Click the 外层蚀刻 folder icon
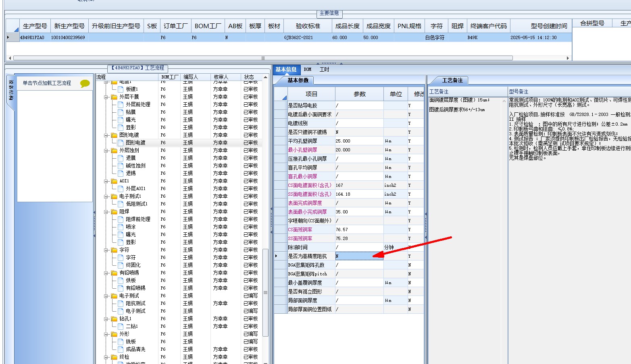The width and height of the screenshot is (631, 364). tap(114, 150)
